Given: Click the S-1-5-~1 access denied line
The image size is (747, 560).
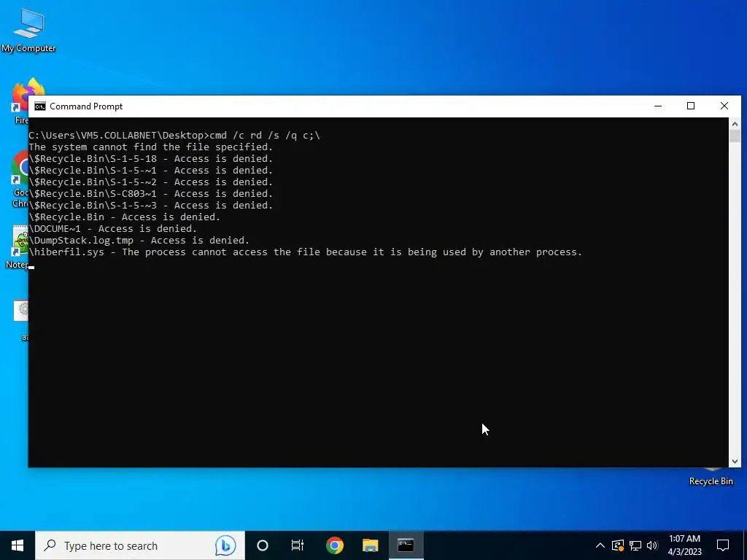Looking at the screenshot, I should click(x=150, y=170).
